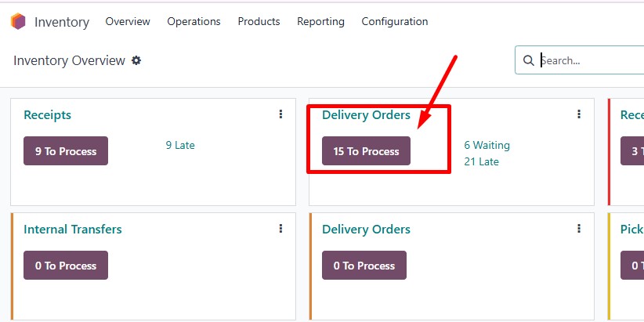Open the Overview menu
The height and width of the screenshot is (322, 644).
128,21
